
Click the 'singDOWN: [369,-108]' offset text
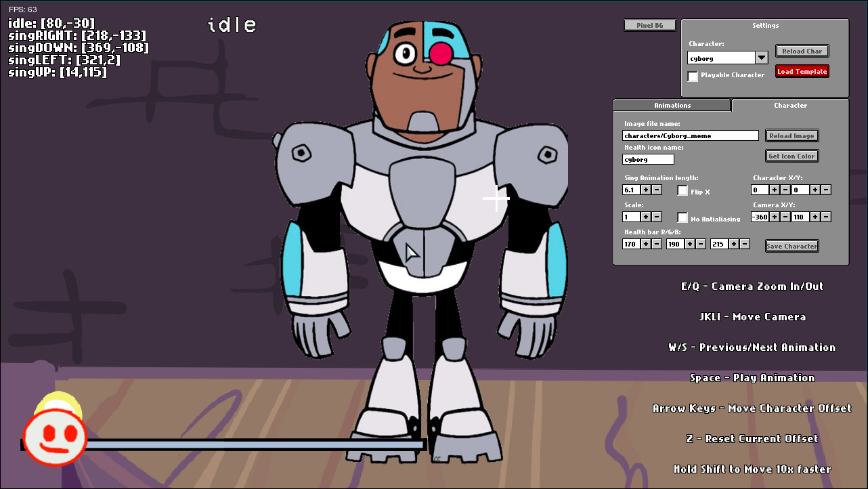[x=79, y=48]
